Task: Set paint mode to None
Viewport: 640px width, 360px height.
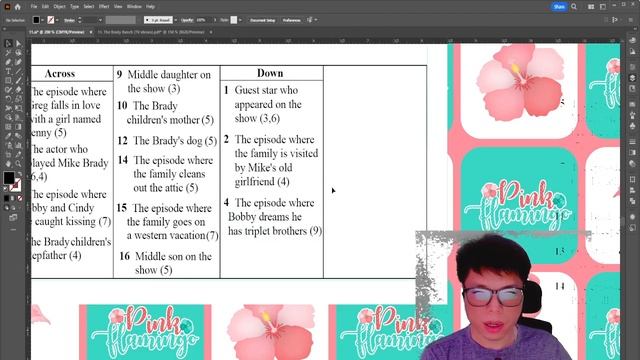Action: tap(20, 198)
